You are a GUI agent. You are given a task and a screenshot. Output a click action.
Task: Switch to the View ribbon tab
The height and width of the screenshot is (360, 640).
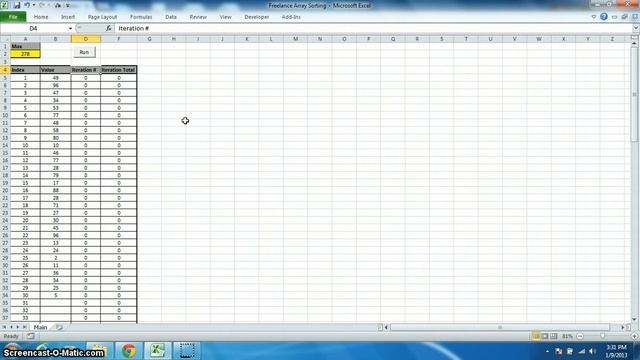coord(225,17)
